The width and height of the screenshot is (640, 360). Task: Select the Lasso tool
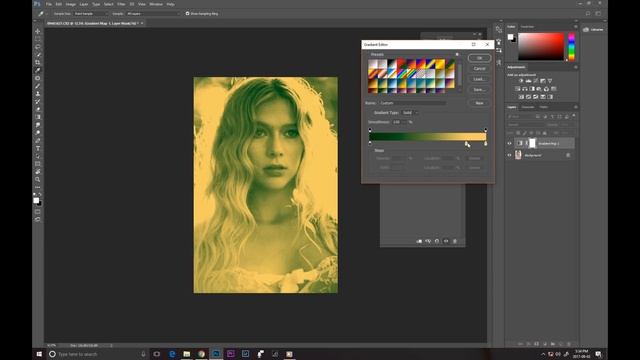(38, 47)
